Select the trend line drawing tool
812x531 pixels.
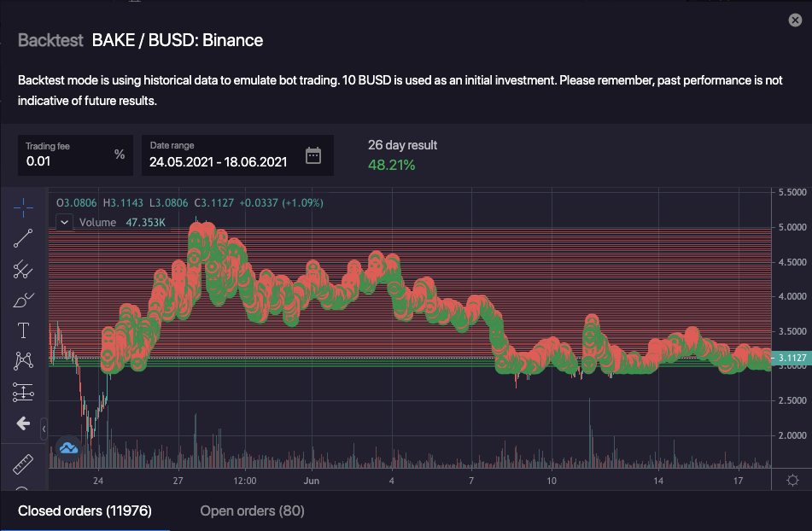23,239
